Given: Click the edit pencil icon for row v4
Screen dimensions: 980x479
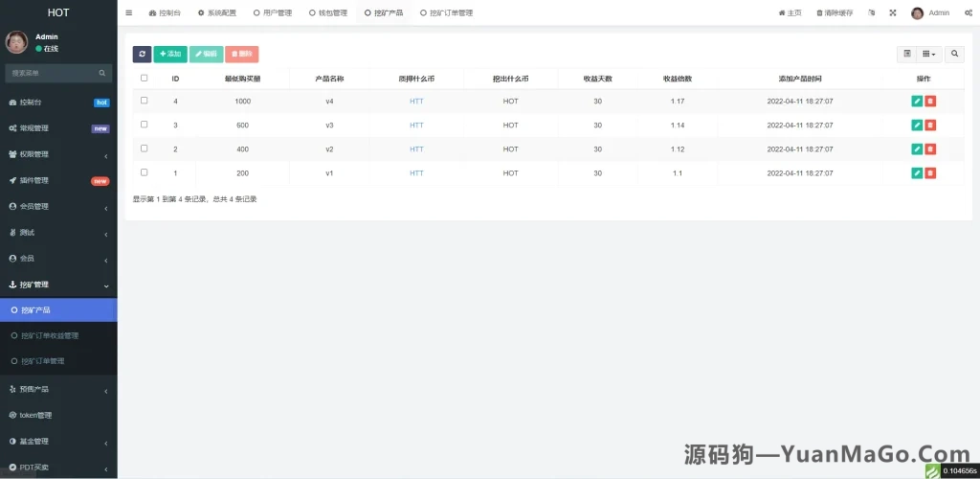Looking at the screenshot, I should tap(917, 102).
